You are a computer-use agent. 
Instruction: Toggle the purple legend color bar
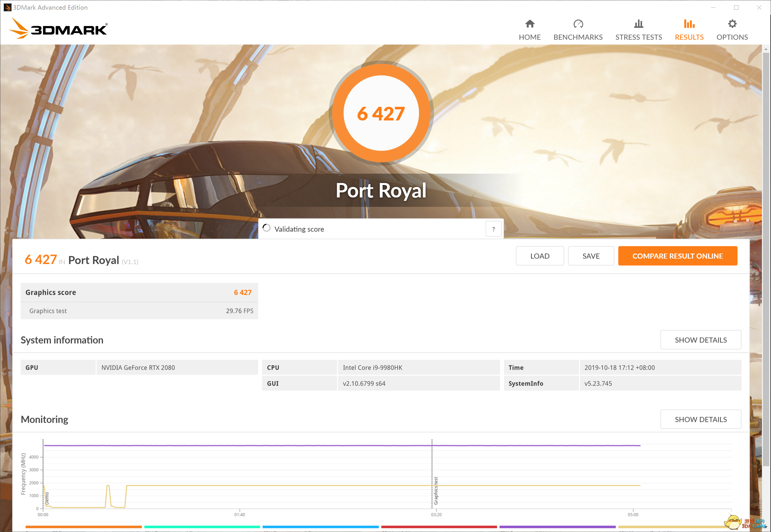click(x=557, y=527)
